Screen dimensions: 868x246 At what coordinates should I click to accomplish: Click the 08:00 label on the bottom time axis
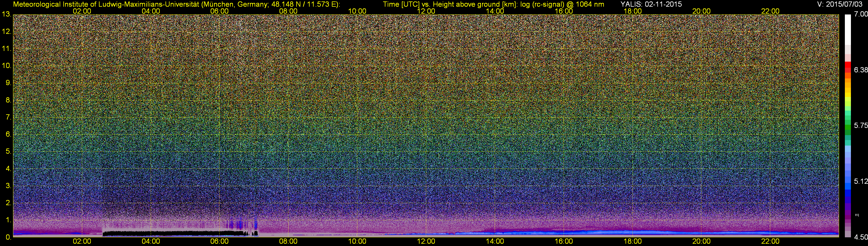288,241
